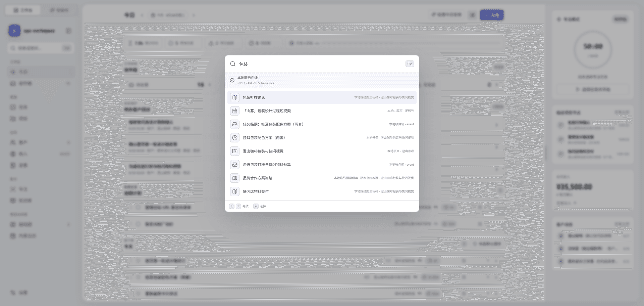Click the clock icon in the 本地任务 result row
Image resolution: width=644 pixels, height=306 pixels.
point(235,138)
